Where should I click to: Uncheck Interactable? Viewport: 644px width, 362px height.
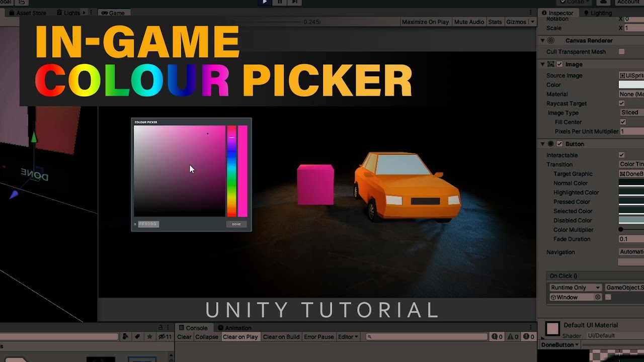tap(622, 155)
